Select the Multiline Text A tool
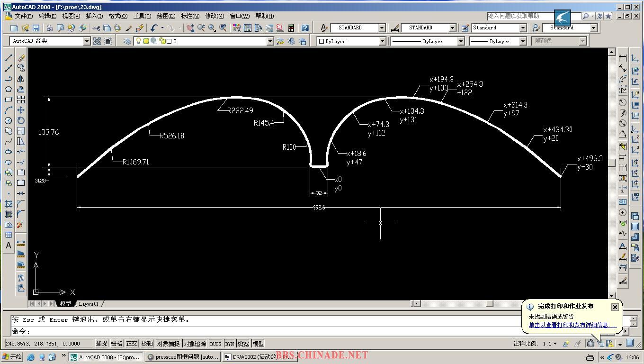644x364 pixels. click(x=9, y=246)
